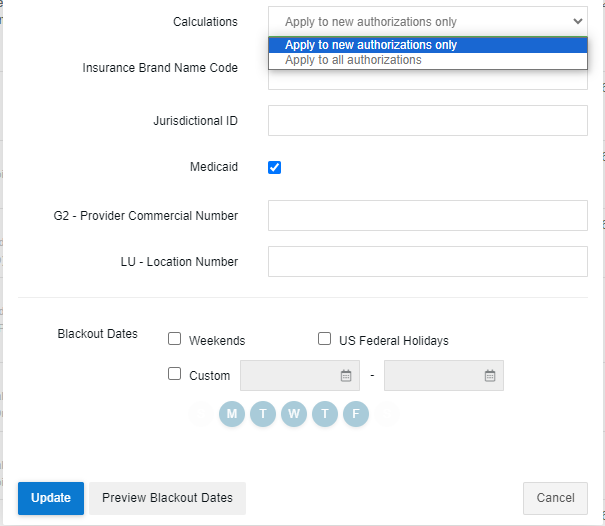Image resolution: width=605 pixels, height=526 pixels.
Task: Click Preview Blackout Dates button
Action: click(x=167, y=498)
